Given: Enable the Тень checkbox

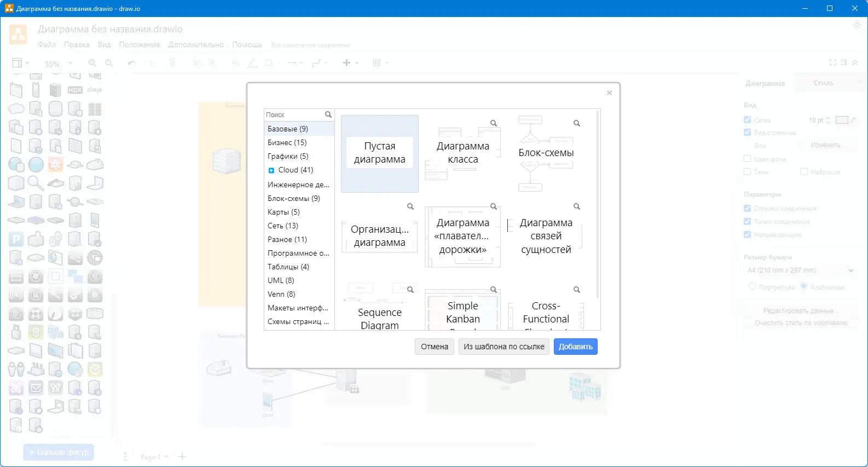Looking at the screenshot, I should [x=747, y=172].
